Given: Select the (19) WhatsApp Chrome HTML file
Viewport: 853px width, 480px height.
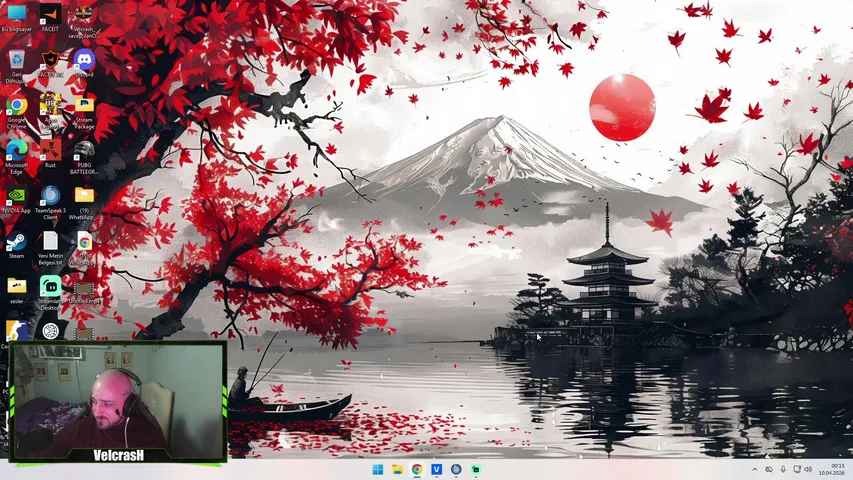Looking at the screenshot, I should pos(84,248).
